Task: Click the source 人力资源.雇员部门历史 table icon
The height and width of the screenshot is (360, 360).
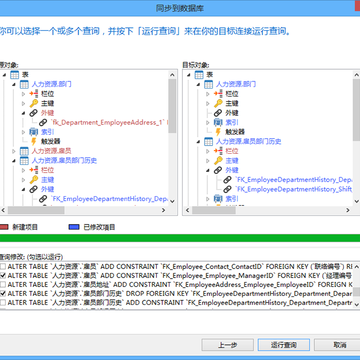Action: [24, 161]
